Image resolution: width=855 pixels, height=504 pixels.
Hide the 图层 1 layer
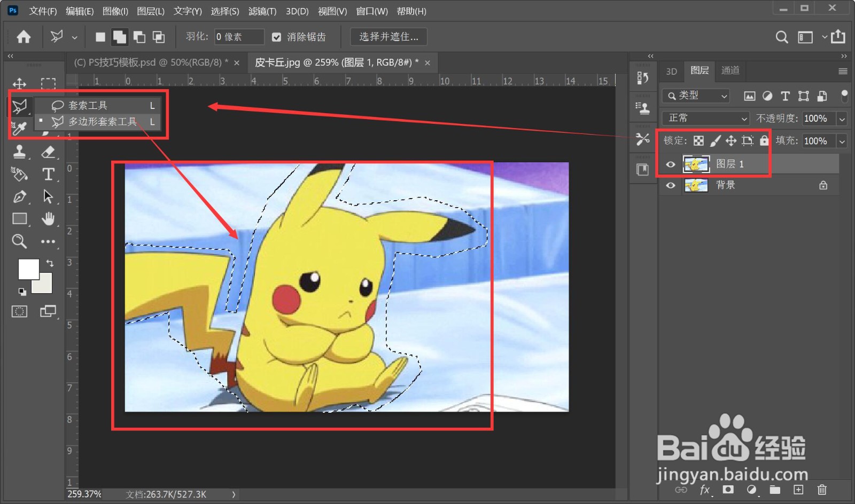coord(671,164)
